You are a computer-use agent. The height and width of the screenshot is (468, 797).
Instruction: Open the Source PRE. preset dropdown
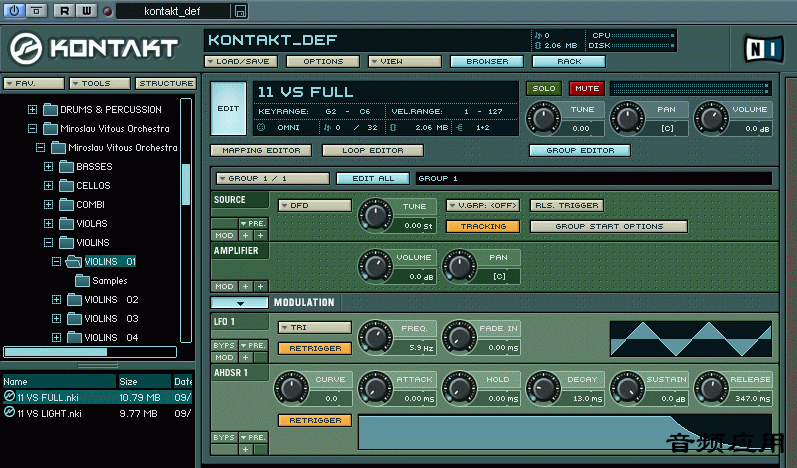point(253,223)
